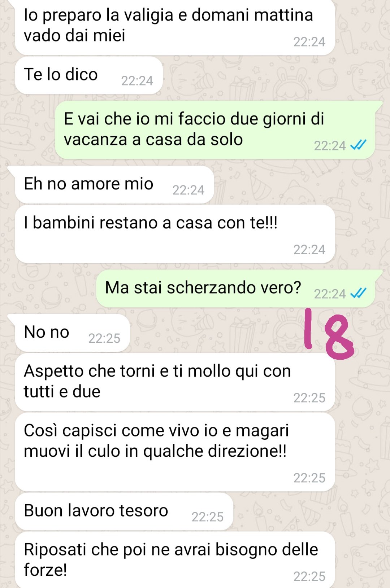Tap the 22:24 timestamp of 'Te lo dico'
Viewport: 390px width, 588px height.
coord(137,81)
